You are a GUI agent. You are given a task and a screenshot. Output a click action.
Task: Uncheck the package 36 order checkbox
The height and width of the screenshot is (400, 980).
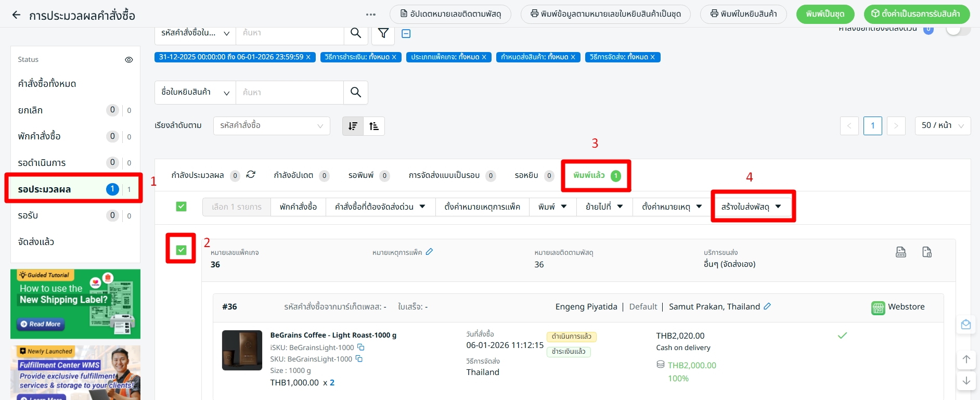point(181,250)
